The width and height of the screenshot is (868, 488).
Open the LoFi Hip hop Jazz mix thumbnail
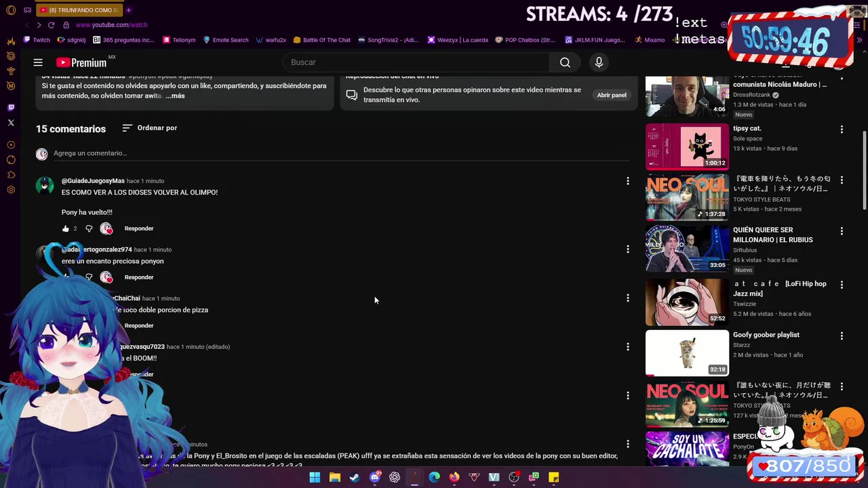687,302
